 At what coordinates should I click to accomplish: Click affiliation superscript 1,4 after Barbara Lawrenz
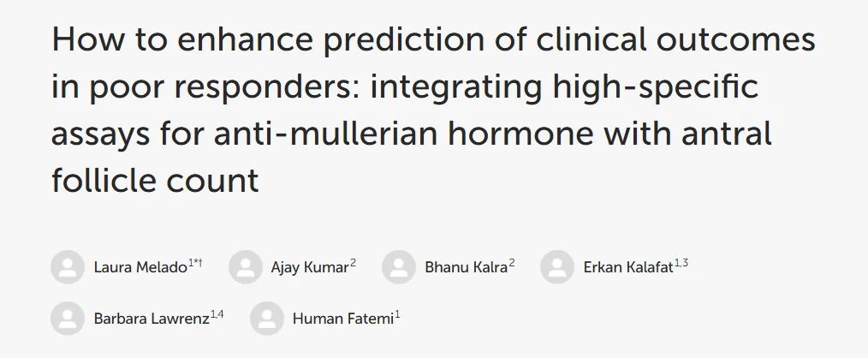[217, 314]
